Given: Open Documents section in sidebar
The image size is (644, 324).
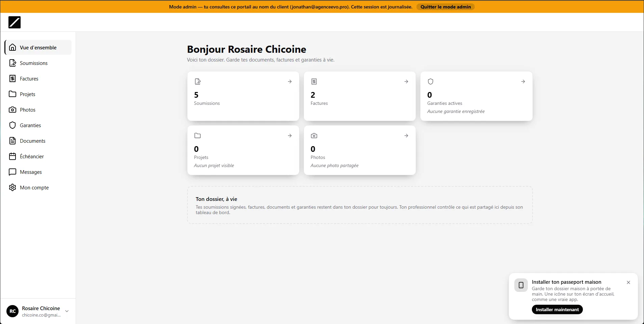Looking at the screenshot, I should tap(38, 141).
